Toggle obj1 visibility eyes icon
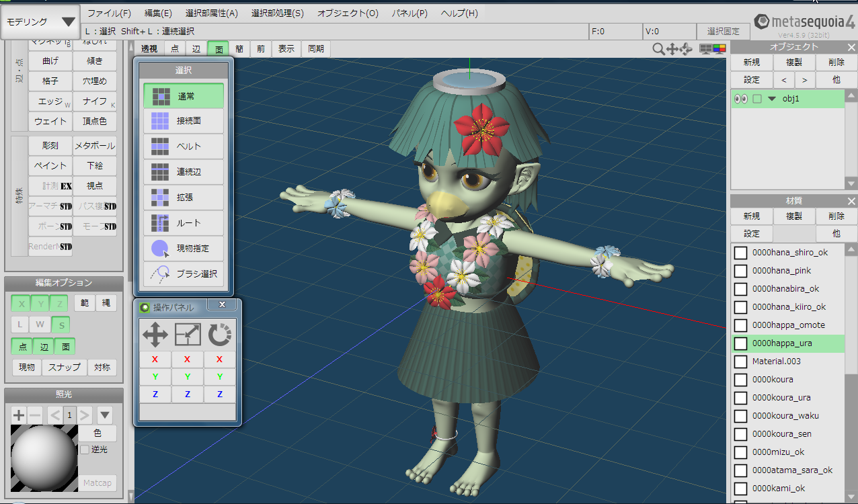Screen dimensions: 858x504 point(740,99)
